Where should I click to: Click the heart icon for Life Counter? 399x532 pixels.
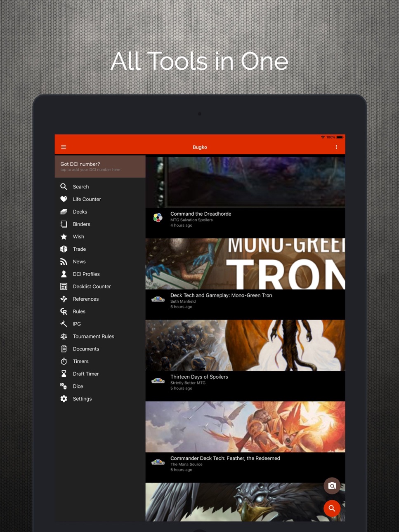[x=64, y=199]
